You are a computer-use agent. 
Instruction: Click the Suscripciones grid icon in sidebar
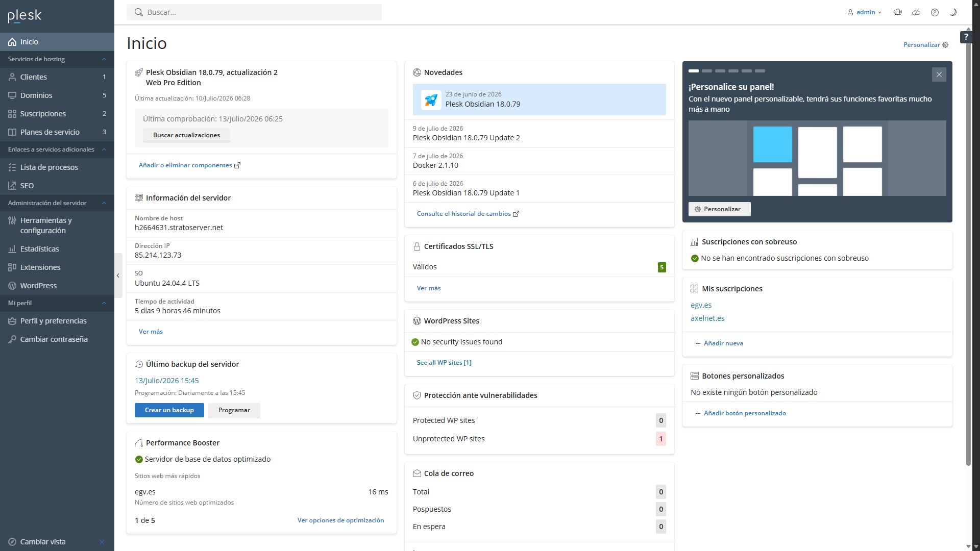[12, 114]
